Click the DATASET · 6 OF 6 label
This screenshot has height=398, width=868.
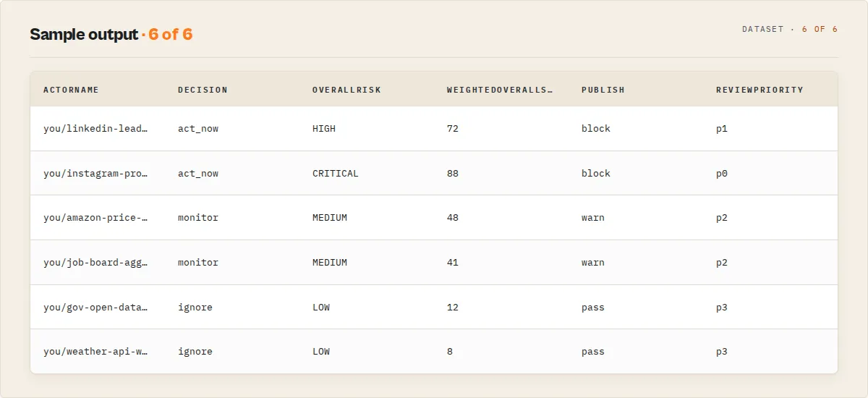coord(790,30)
